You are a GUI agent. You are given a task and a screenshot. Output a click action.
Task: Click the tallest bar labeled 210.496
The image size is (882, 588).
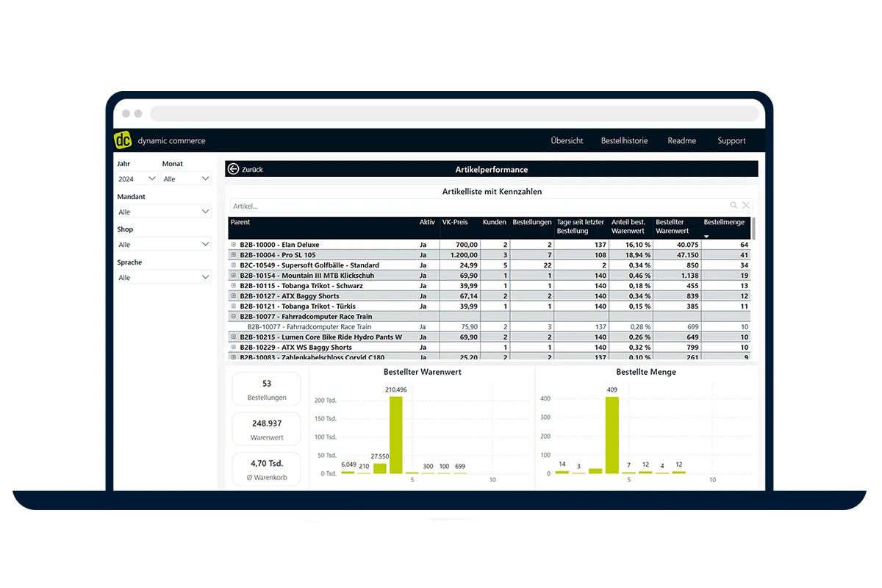(395, 435)
